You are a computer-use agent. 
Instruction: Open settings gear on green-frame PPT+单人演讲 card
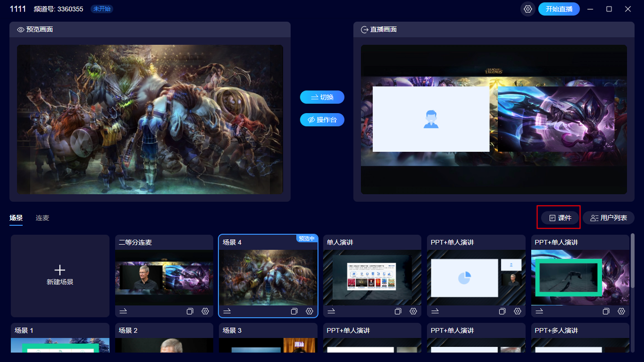coord(621,311)
